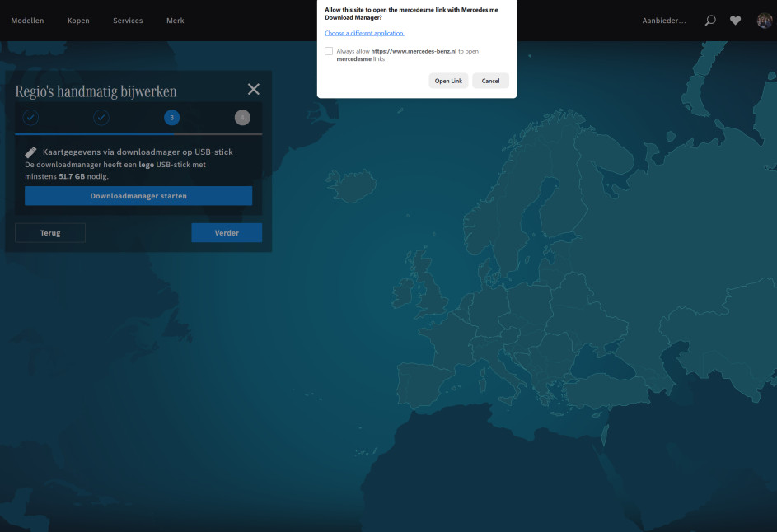The height and width of the screenshot is (532, 777).
Task: Enable Always allow mercedes-benz.nl checkbox
Action: [329, 51]
